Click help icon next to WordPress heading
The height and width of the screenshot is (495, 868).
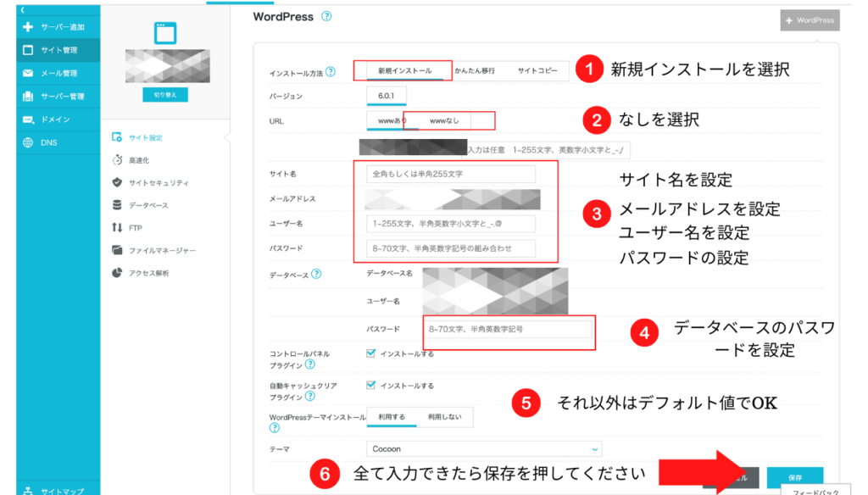click(326, 17)
